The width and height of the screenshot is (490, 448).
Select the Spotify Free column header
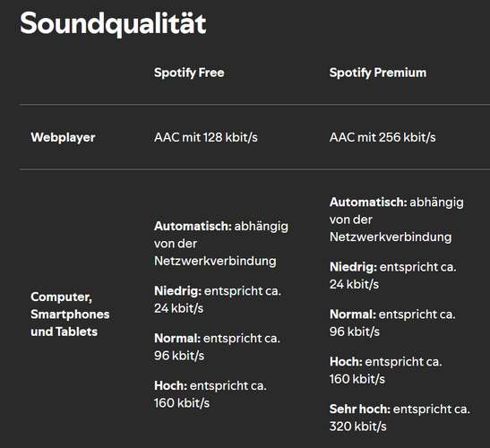[x=189, y=73]
